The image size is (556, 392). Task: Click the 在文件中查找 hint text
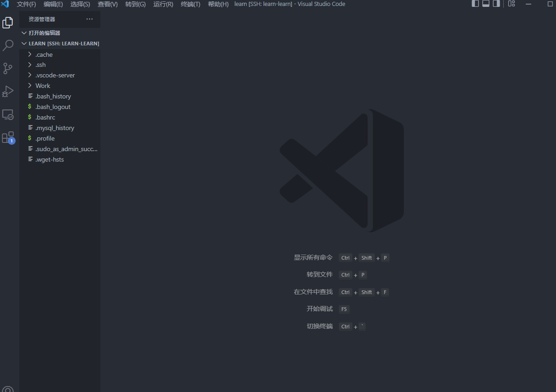click(313, 292)
